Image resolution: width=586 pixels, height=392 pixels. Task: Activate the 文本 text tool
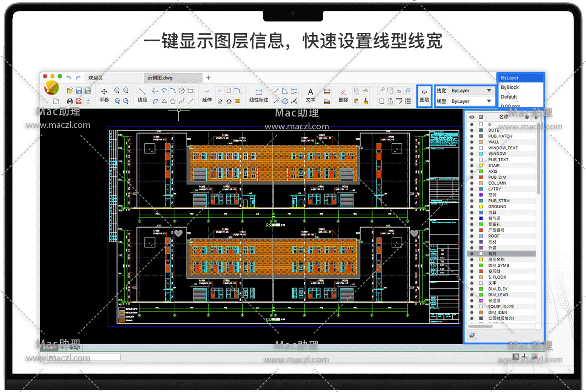[310, 95]
